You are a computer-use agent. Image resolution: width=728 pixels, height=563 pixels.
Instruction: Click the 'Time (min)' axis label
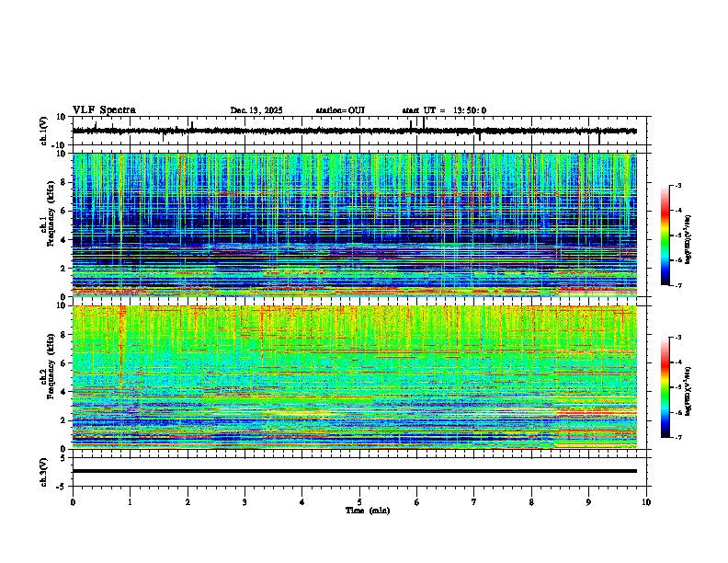coord(368,511)
